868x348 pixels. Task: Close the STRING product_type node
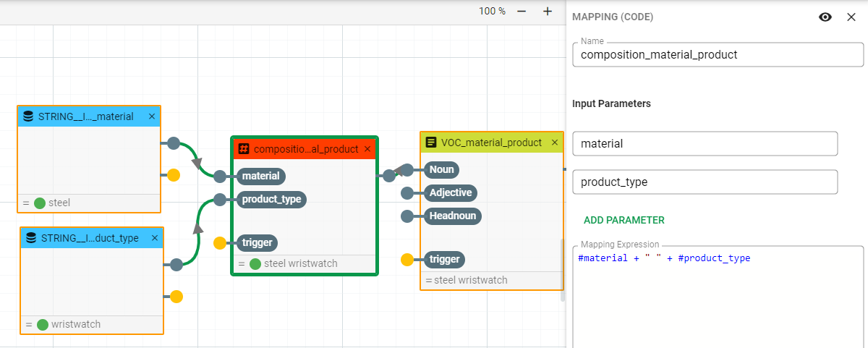click(x=155, y=238)
